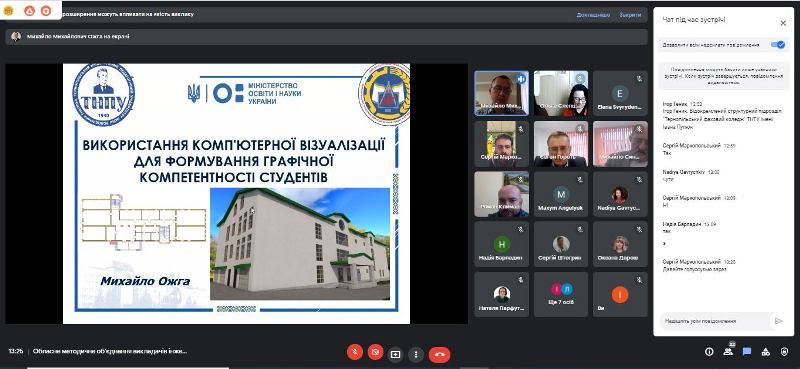Screen dimensions: 800x369
Task: Click the yellow extension icon at top left
Action: 8,10
